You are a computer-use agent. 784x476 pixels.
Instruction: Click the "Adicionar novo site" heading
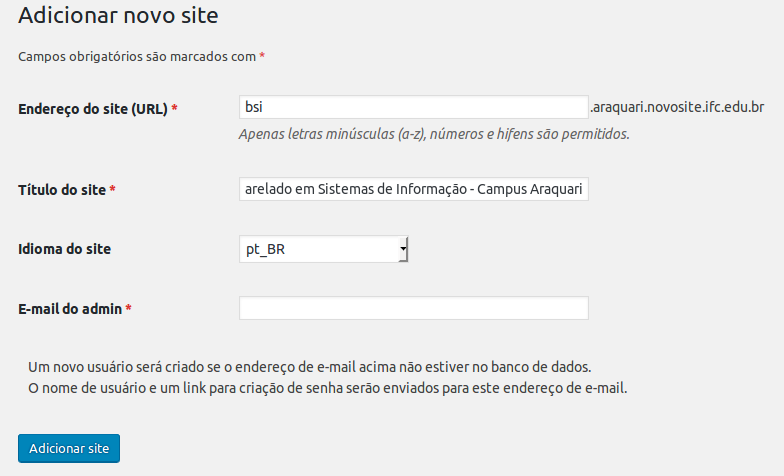pos(118,16)
